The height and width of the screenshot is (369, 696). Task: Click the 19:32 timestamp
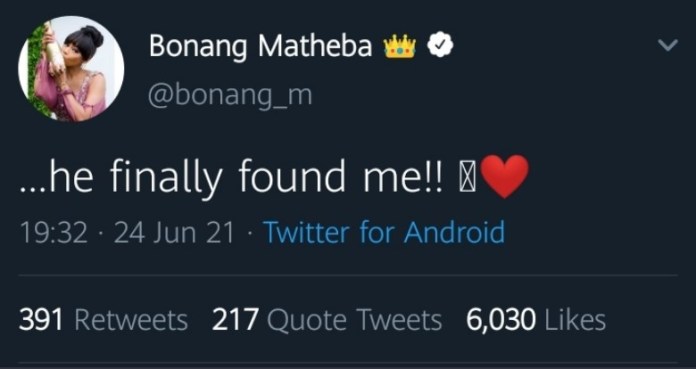(54, 233)
